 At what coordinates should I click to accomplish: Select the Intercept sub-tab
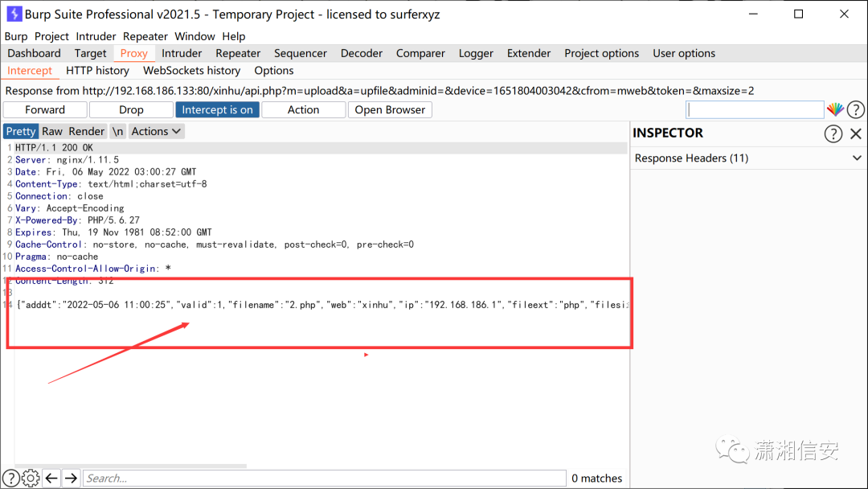30,70
